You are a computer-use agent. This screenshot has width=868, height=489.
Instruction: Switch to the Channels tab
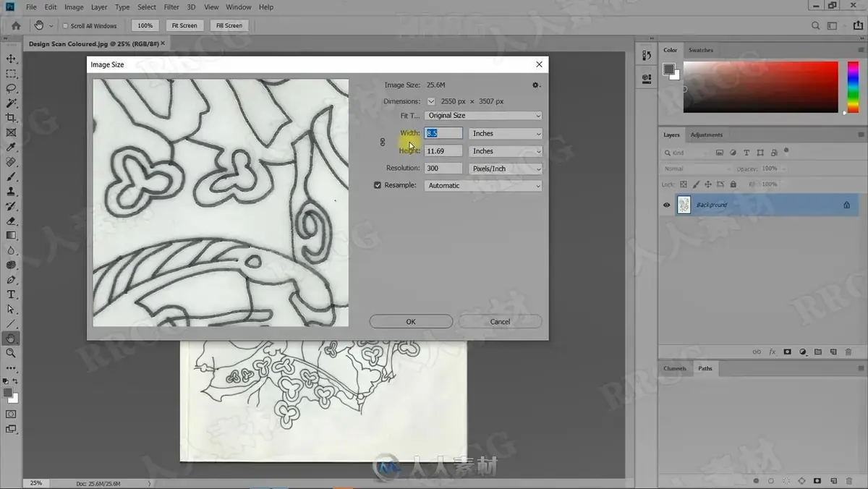675,368
